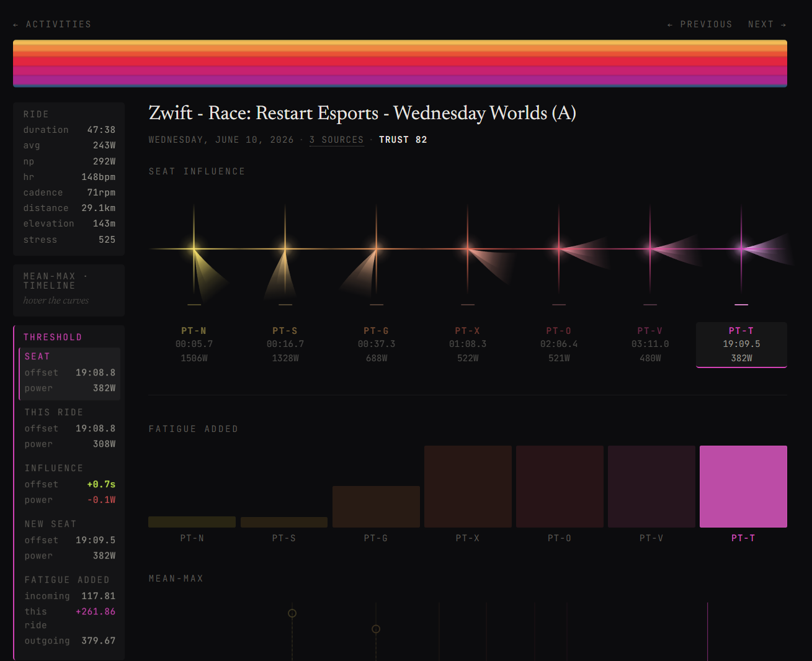Go back to Activities

tap(52, 24)
